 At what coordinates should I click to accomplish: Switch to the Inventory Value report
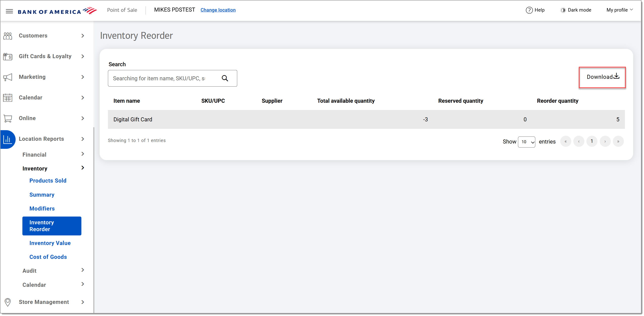[x=50, y=243]
